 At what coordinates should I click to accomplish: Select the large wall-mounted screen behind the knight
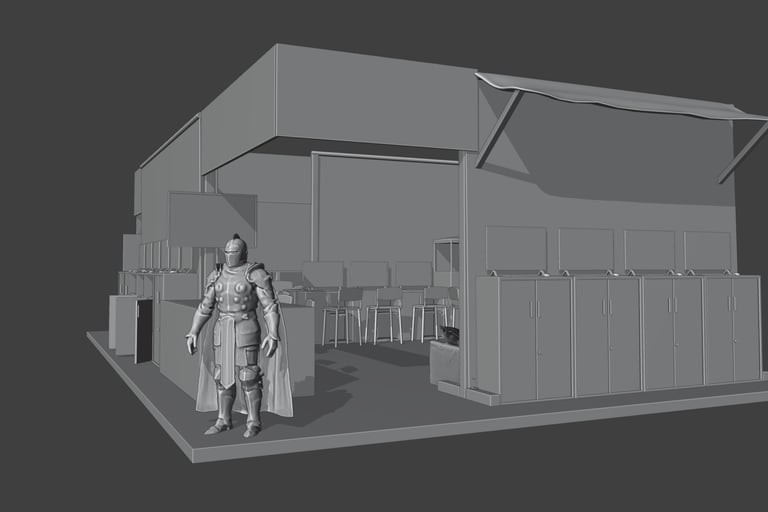213,219
